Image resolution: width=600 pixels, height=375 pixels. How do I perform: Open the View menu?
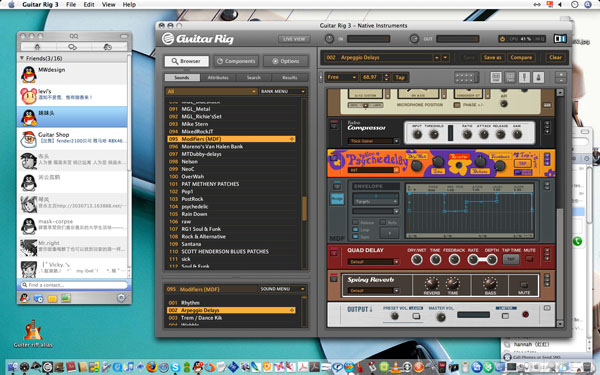click(108, 5)
